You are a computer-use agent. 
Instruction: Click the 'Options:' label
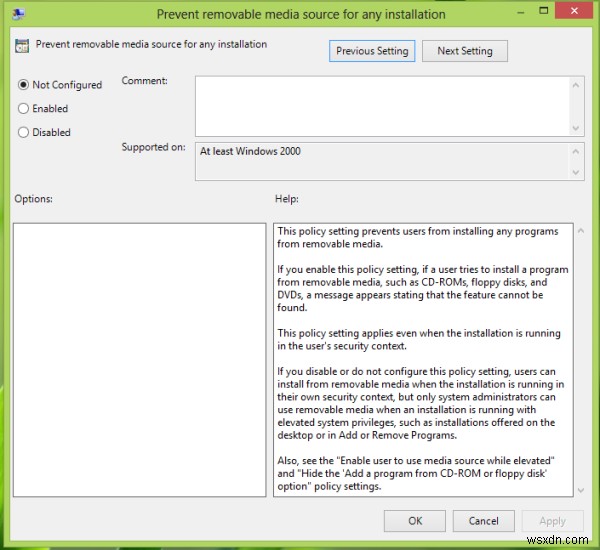(34, 199)
